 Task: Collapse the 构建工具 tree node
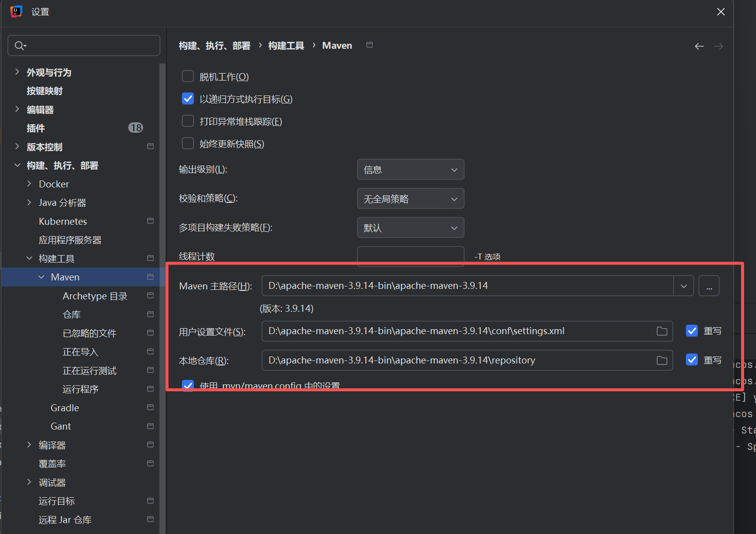coord(29,258)
